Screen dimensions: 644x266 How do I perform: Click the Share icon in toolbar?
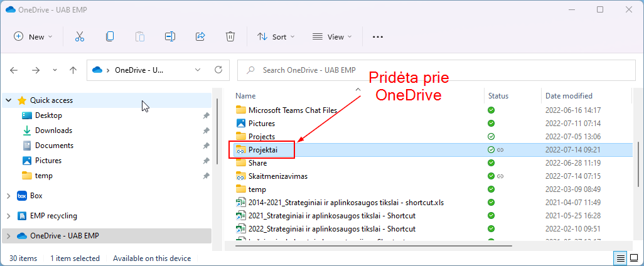tap(200, 37)
